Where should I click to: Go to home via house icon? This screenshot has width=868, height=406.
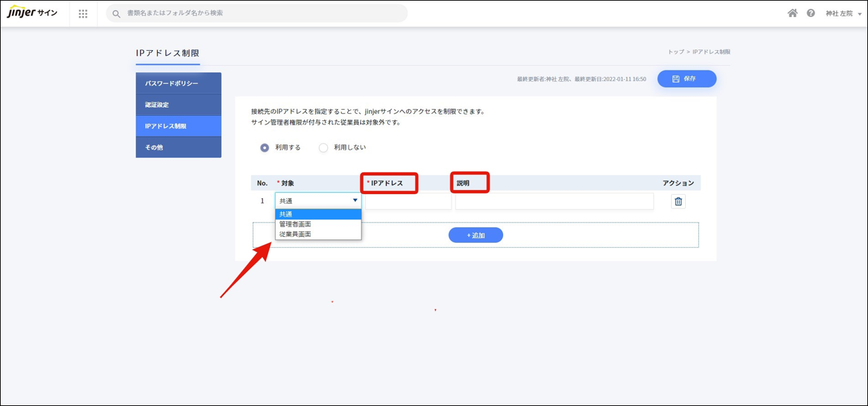click(792, 13)
